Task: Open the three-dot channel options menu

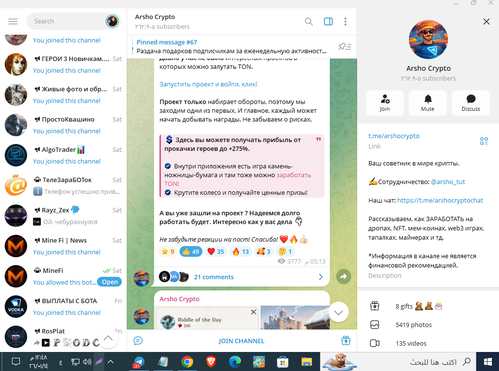Action: [x=345, y=22]
